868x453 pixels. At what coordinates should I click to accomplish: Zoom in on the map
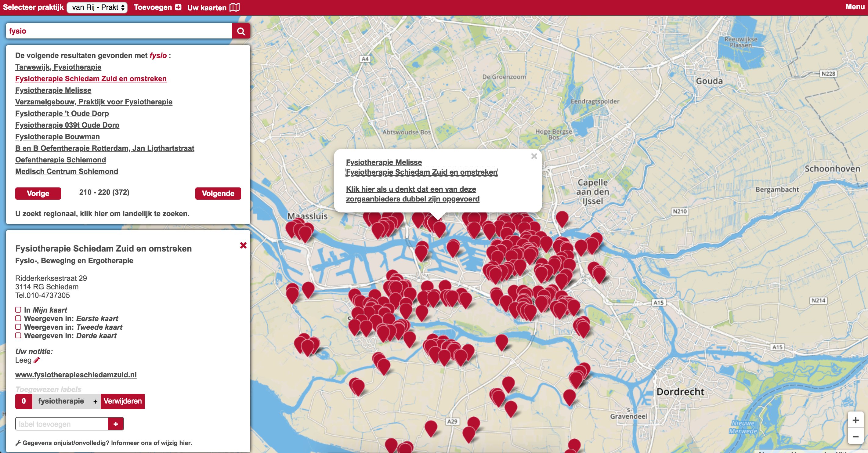pyautogui.click(x=855, y=420)
